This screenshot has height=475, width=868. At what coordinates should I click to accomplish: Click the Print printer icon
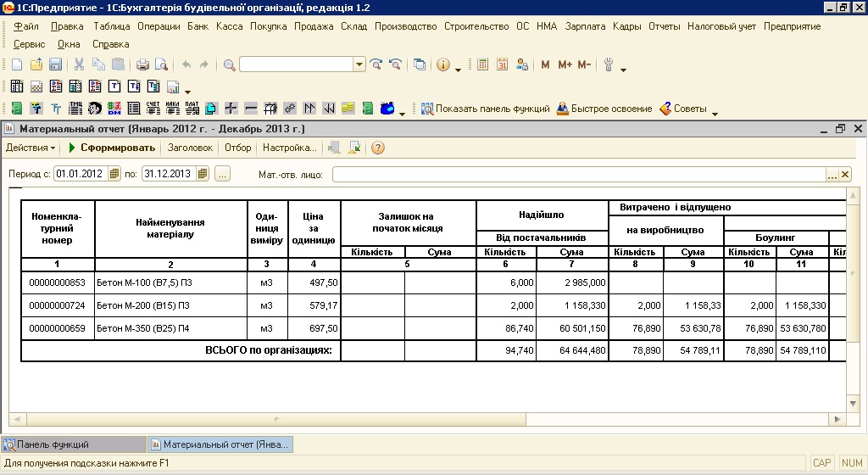142,64
